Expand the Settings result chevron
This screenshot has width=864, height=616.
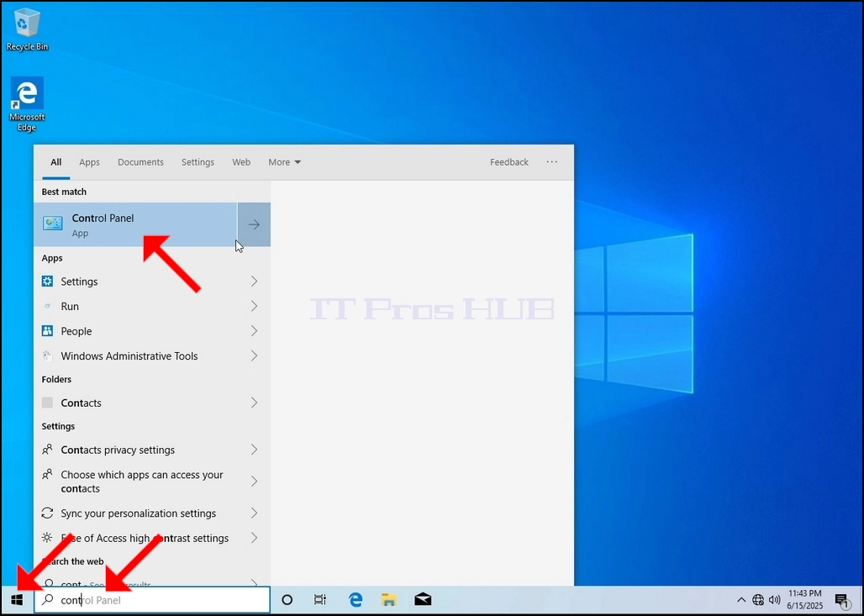click(254, 282)
